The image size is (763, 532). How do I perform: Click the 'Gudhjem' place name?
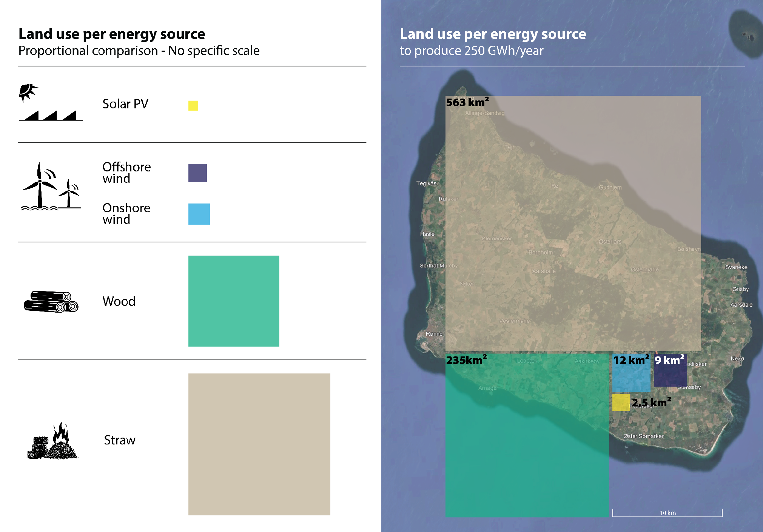click(610, 188)
